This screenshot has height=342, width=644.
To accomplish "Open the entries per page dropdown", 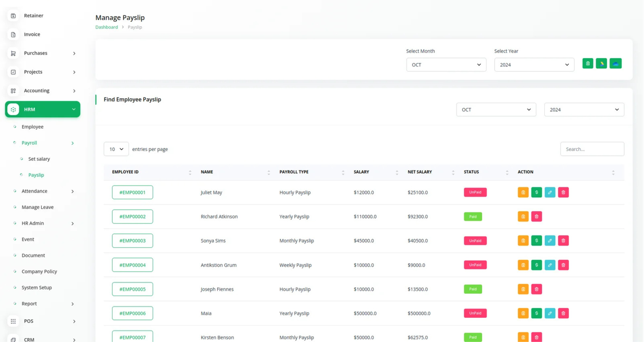I will click(x=116, y=149).
